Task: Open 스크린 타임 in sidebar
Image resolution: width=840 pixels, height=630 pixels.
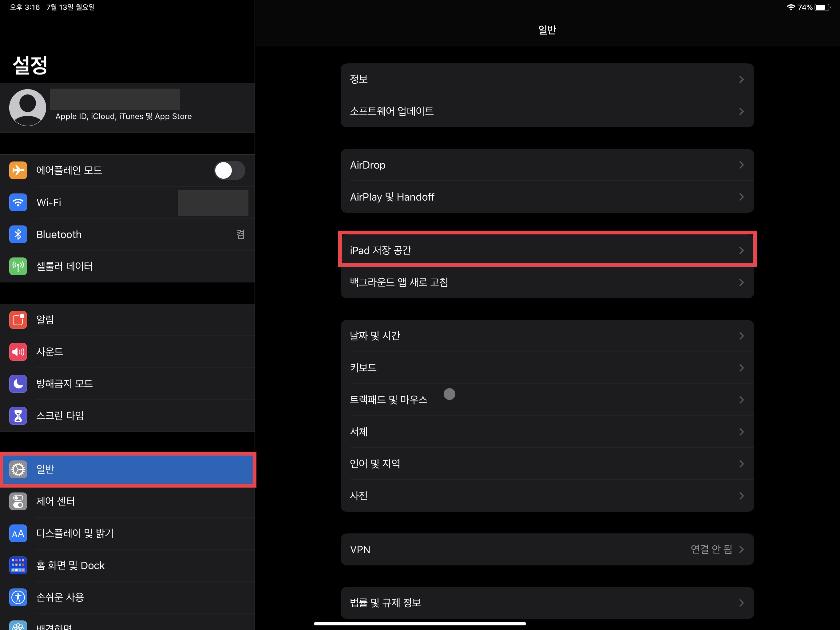Action: [128, 416]
